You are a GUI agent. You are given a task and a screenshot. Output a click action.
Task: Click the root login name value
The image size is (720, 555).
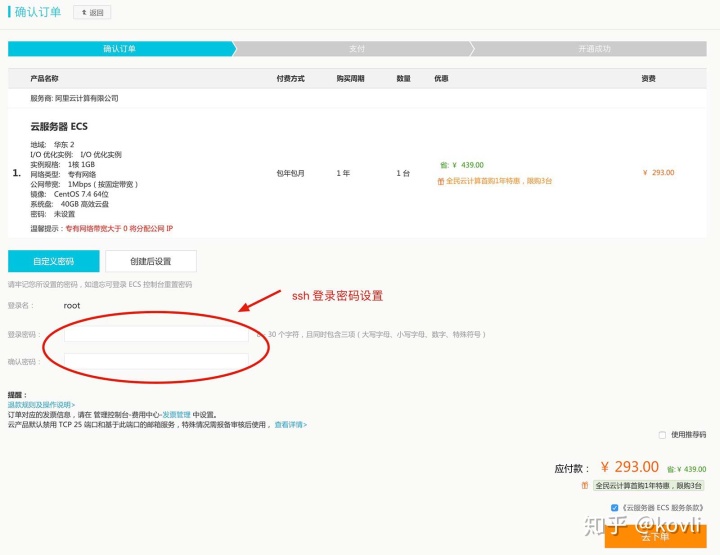[72, 306]
